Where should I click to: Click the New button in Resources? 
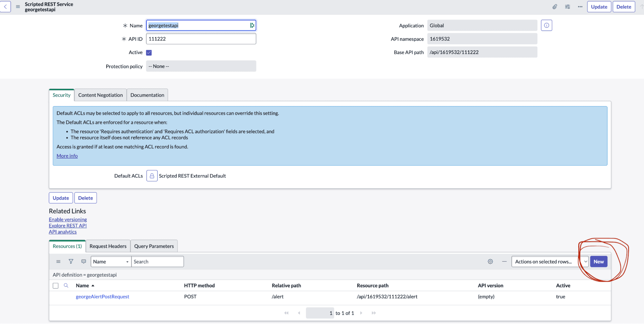click(x=599, y=262)
